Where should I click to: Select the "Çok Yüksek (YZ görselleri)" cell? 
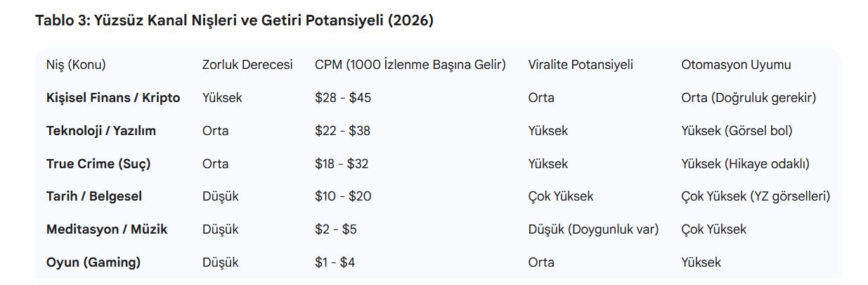point(756,196)
